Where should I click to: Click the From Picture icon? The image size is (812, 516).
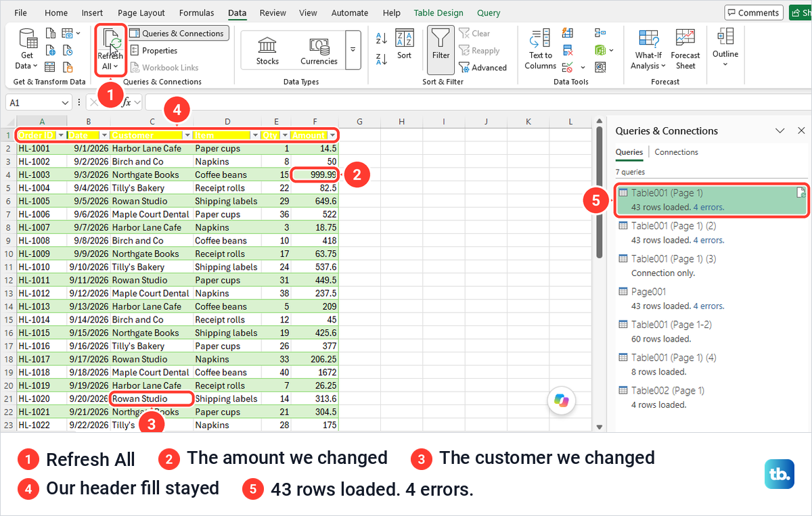[67, 33]
